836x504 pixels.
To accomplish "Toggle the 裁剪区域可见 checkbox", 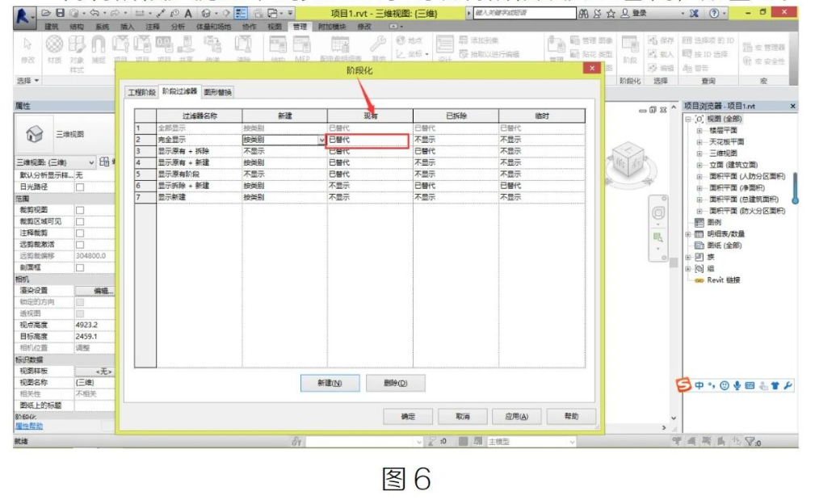I will click(x=80, y=222).
